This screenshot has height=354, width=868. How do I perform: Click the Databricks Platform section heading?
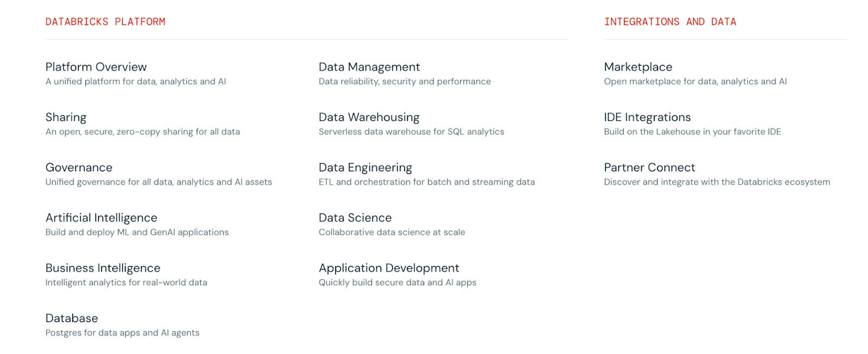click(105, 22)
